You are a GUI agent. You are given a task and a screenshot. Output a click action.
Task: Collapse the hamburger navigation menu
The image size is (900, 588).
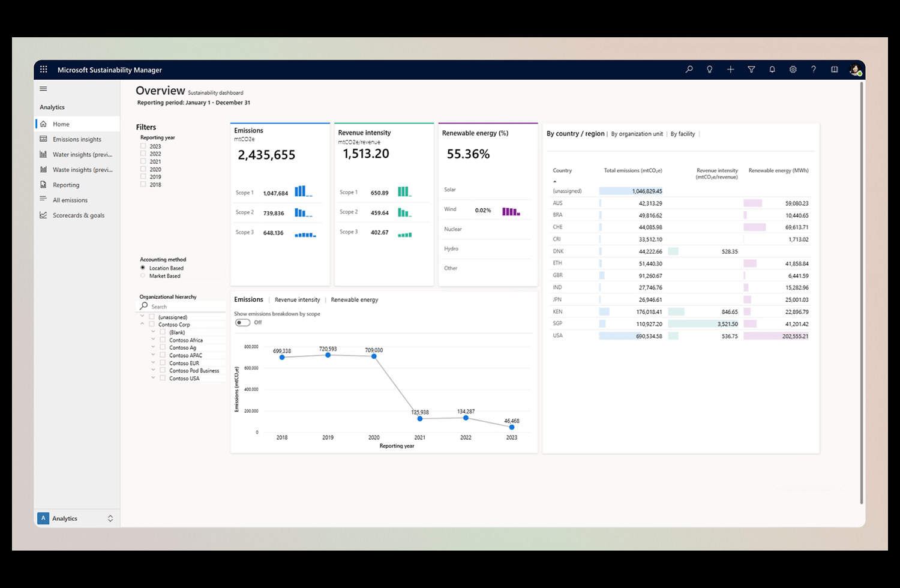coord(43,89)
